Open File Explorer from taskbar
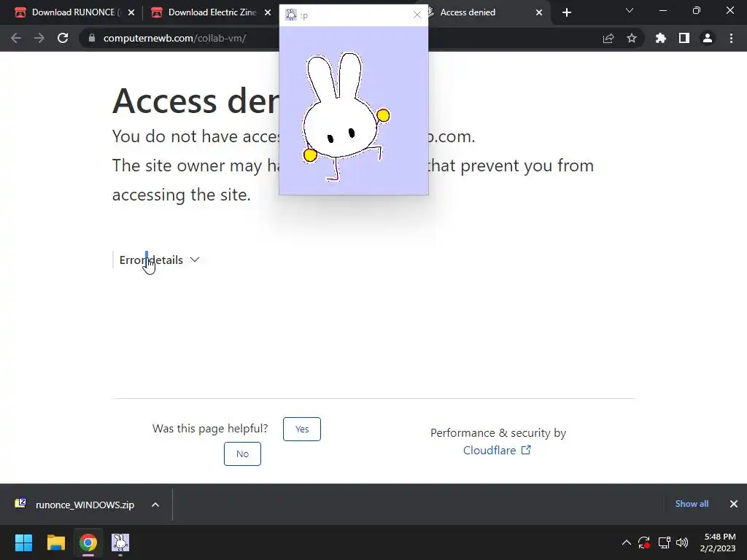This screenshot has width=747, height=560. click(55, 542)
